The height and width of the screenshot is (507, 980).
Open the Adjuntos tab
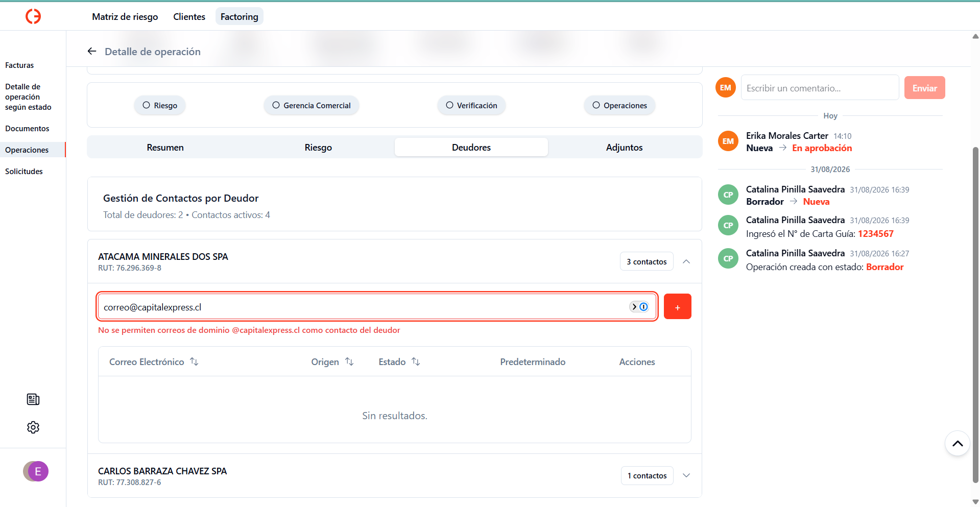(624, 147)
